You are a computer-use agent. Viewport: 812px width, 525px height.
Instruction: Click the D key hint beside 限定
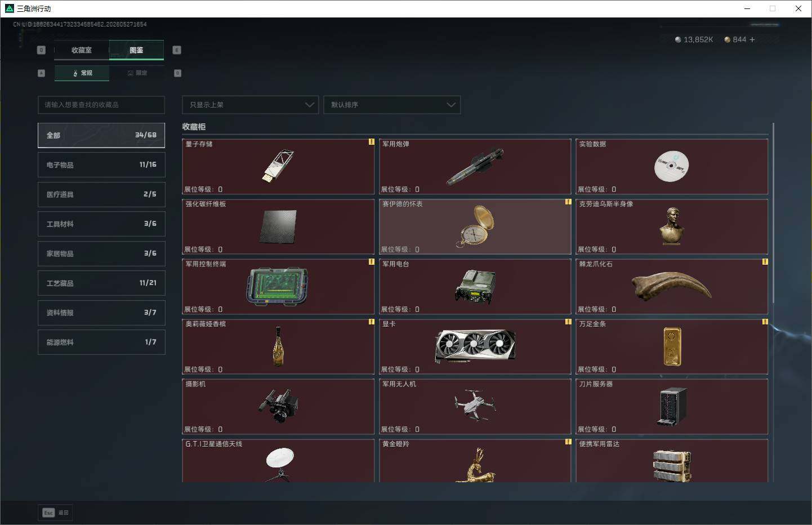click(178, 73)
